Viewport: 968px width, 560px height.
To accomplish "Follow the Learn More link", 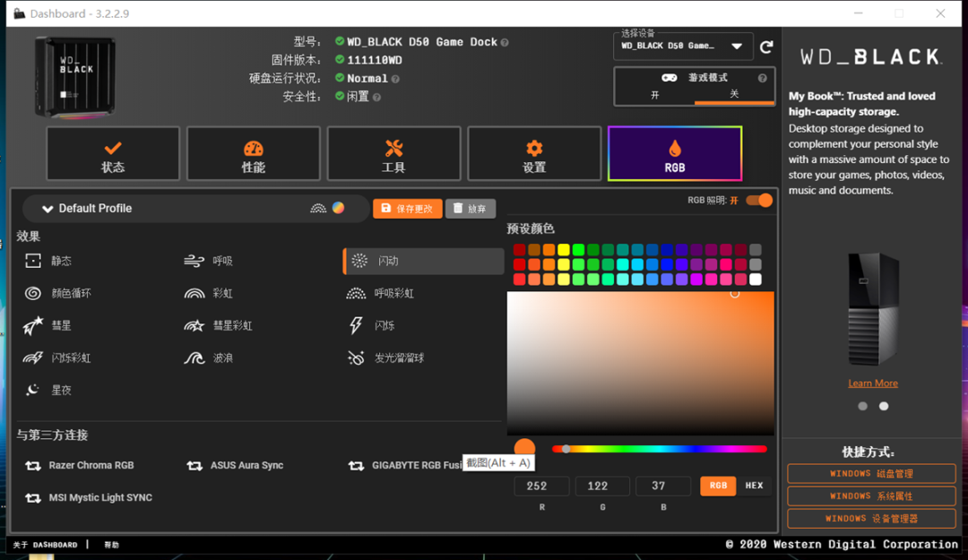I will coord(873,383).
